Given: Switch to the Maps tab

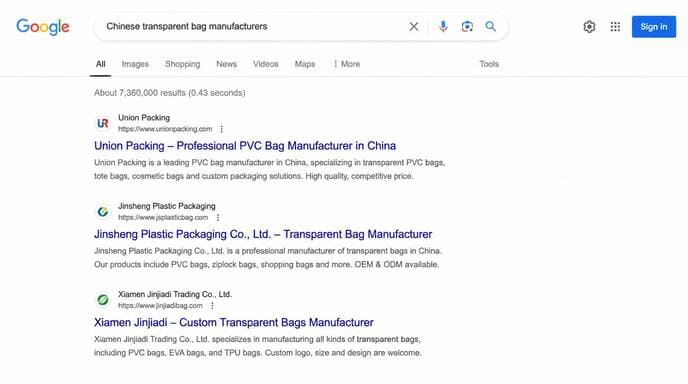Looking at the screenshot, I should (305, 64).
